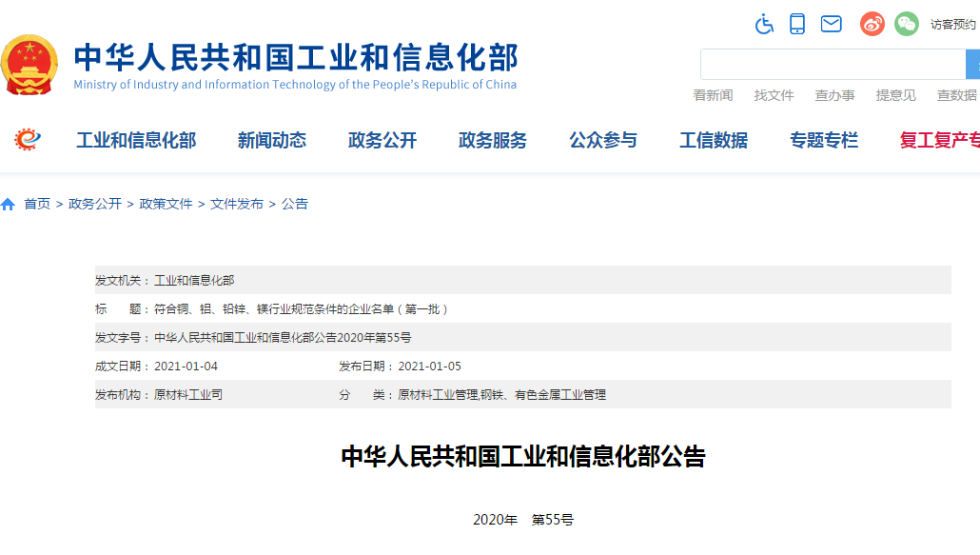Image resolution: width=980 pixels, height=555 pixels.
Task: Click the orange gear logo in navbar
Action: [x=28, y=140]
